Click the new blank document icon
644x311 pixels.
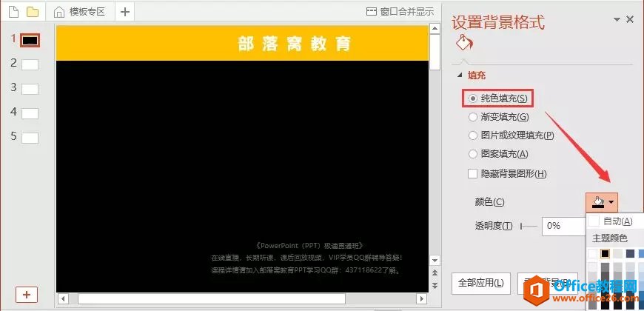(x=13, y=12)
